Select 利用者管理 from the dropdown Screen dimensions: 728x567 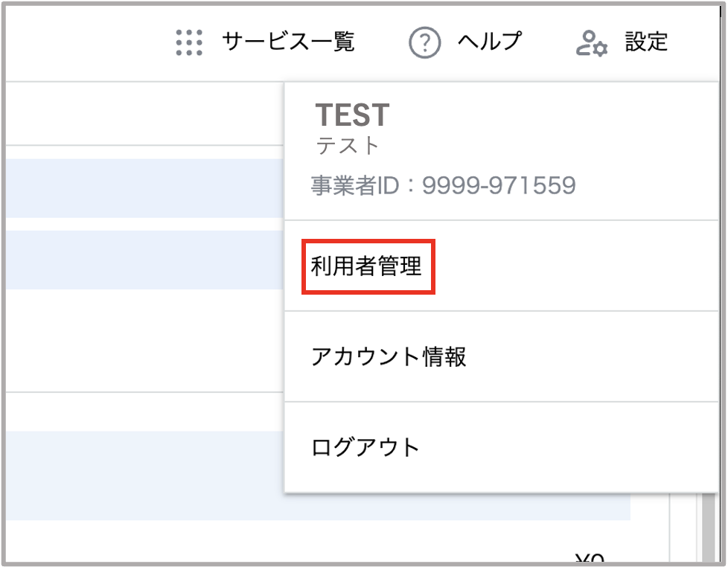tap(365, 266)
